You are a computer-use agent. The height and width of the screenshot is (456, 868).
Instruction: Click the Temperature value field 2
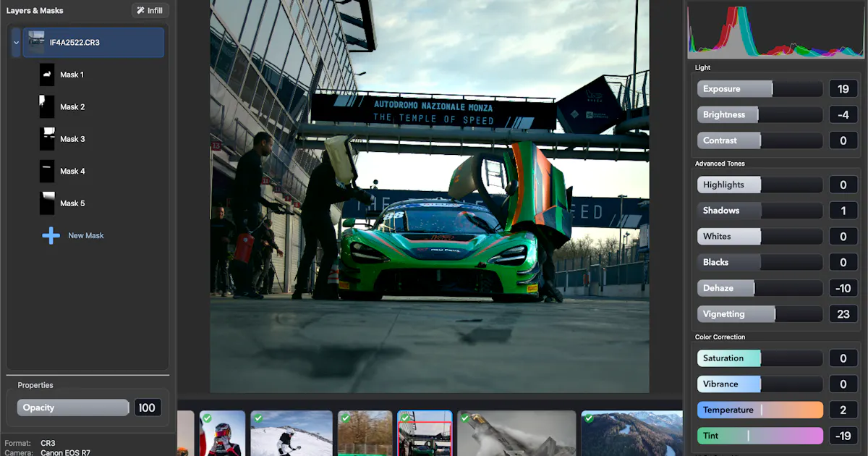pos(843,410)
